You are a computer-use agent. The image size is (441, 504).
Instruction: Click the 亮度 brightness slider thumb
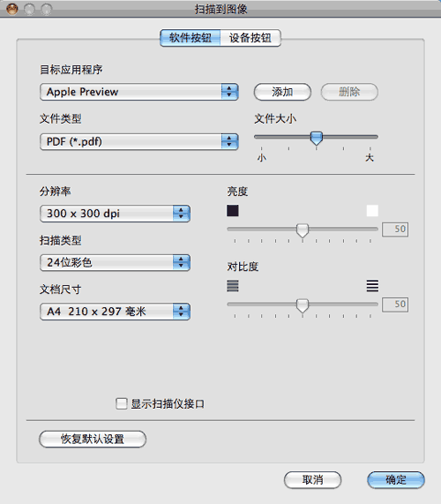[303, 230]
